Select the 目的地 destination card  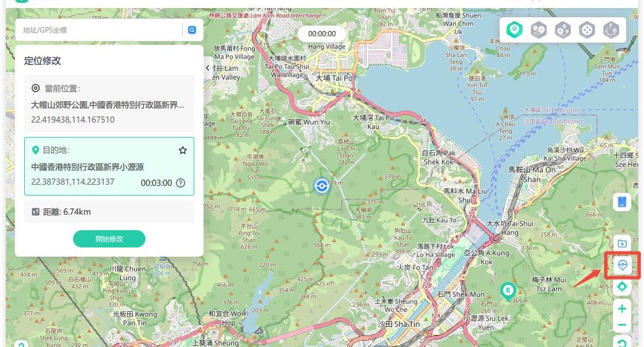109,166
